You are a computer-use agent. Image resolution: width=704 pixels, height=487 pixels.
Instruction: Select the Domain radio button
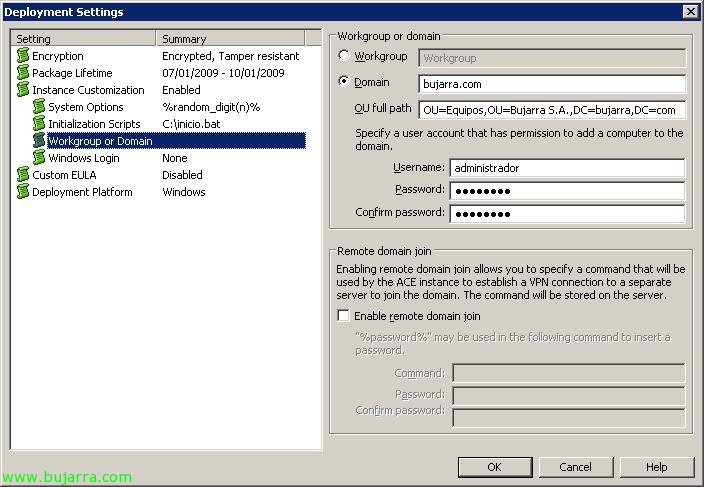click(346, 82)
